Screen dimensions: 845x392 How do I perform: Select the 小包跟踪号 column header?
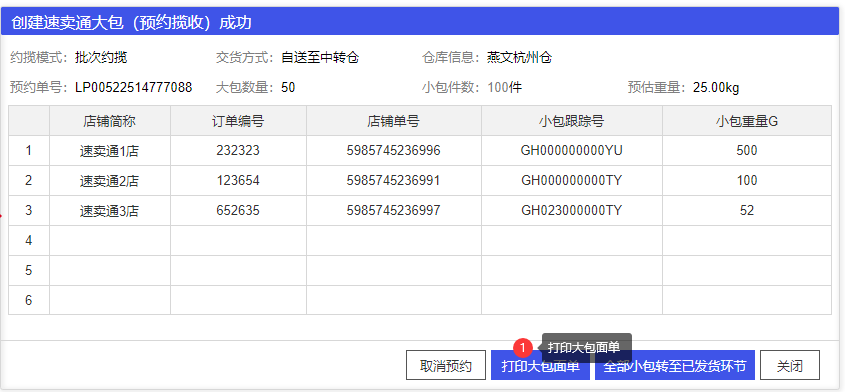[x=572, y=121]
